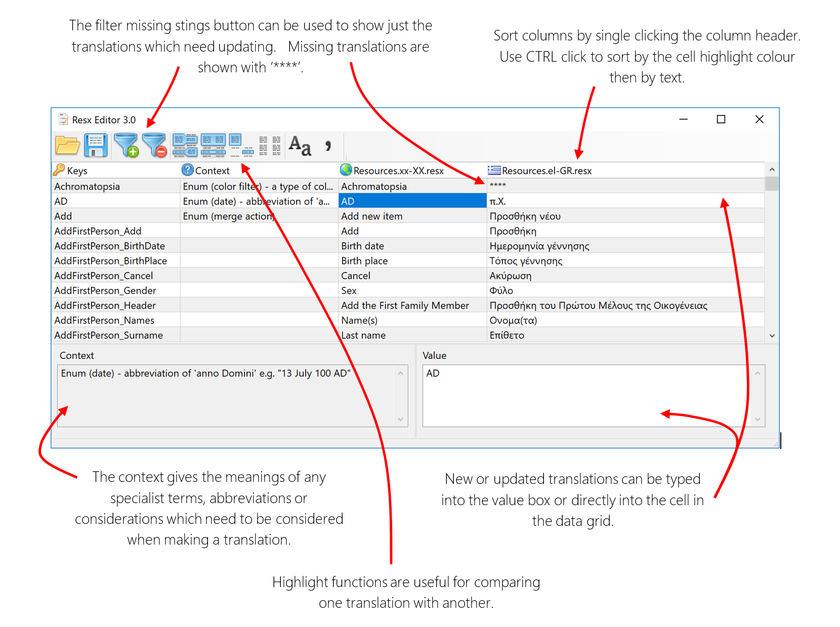This screenshot has height=627, width=840.
Task: Click the clear highlights dotted lines icon
Action: point(270,146)
